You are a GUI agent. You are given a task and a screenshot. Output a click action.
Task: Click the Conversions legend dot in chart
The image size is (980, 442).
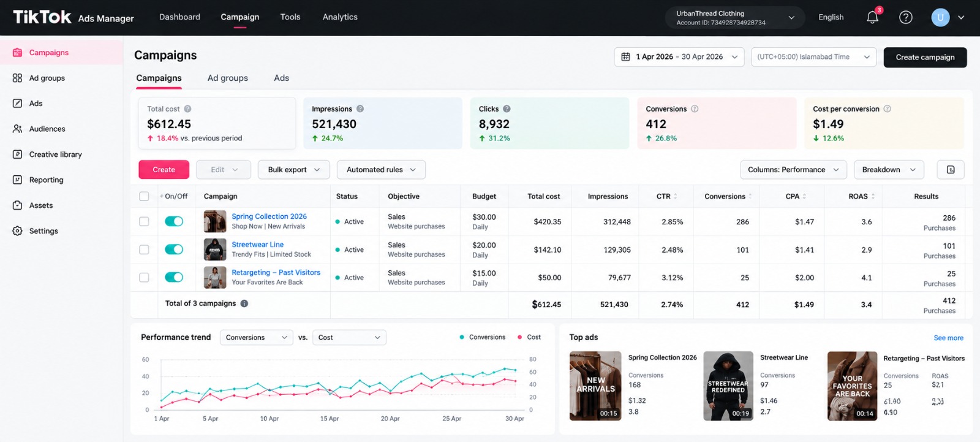(462, 337)
